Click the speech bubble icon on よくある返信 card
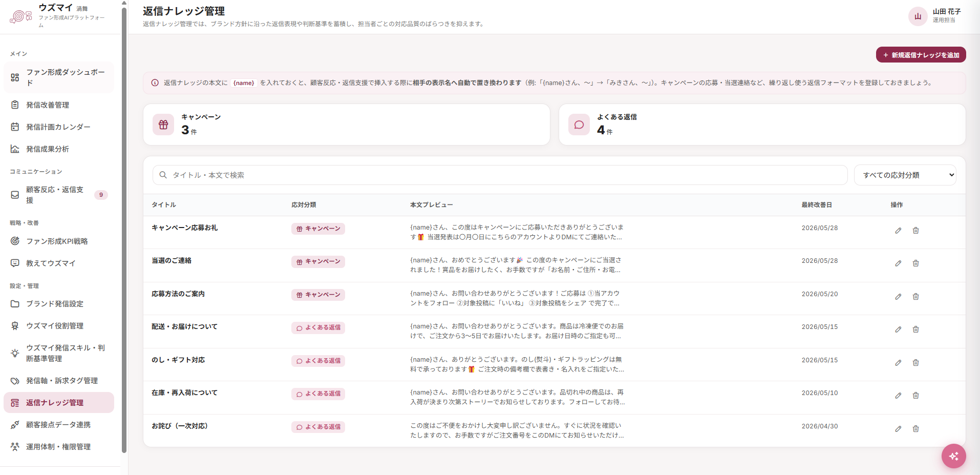The image size is (980, 475). [x=579, y=125]
